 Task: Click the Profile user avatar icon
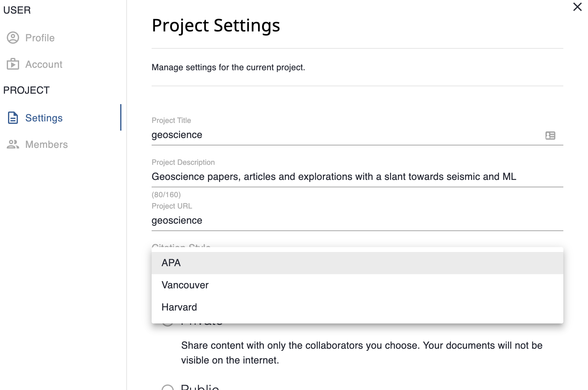click(13, 38)
